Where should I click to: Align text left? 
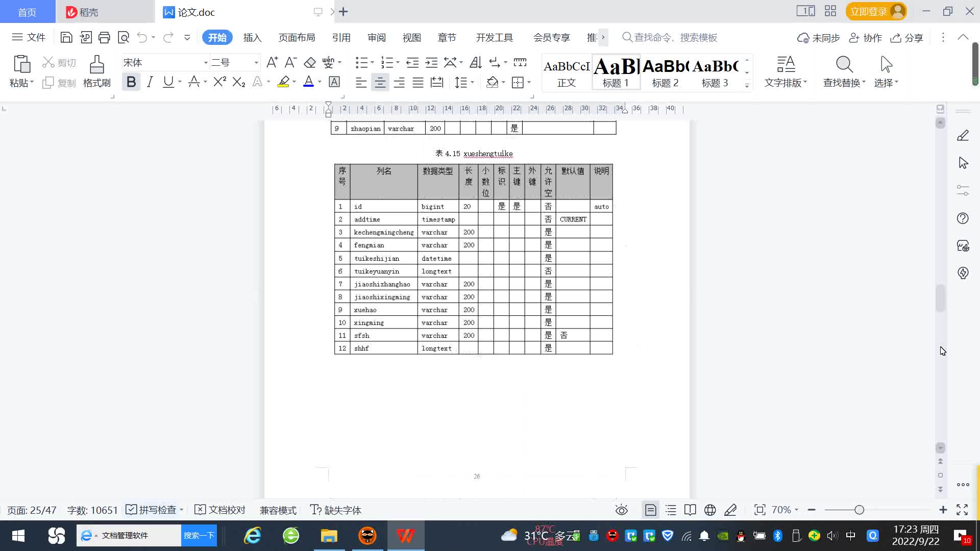[361, 82]
